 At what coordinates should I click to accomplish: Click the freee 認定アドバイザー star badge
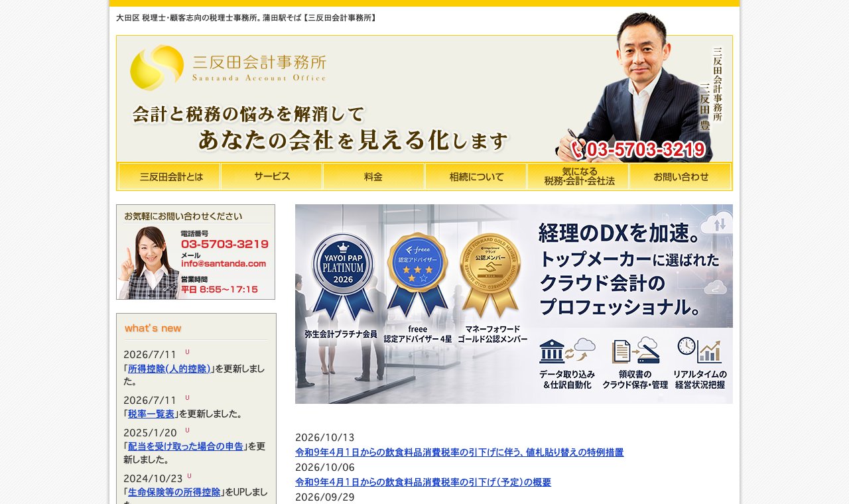(418, 275)
